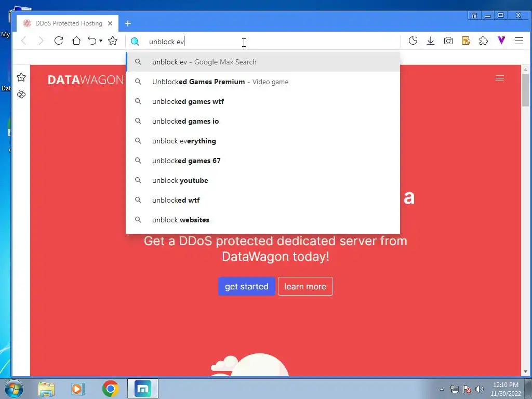Select 'unblocked games io' suggestion
Image resolution: width=532 pixels, height=399 pixels.
click(x=263, y=121)
